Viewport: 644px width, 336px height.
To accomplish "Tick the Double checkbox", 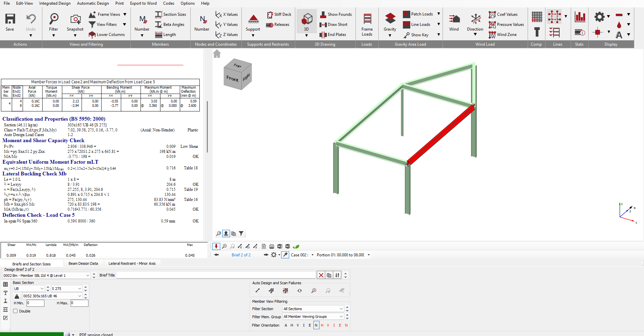I will coord(15,311).
